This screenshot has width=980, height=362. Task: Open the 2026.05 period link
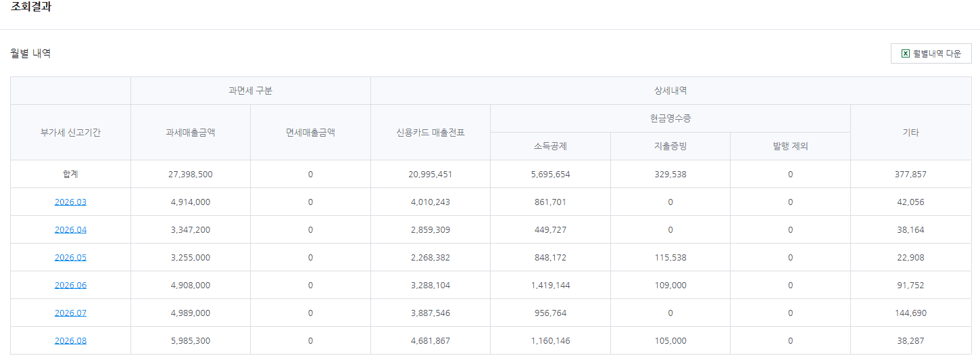click(70, 257)
